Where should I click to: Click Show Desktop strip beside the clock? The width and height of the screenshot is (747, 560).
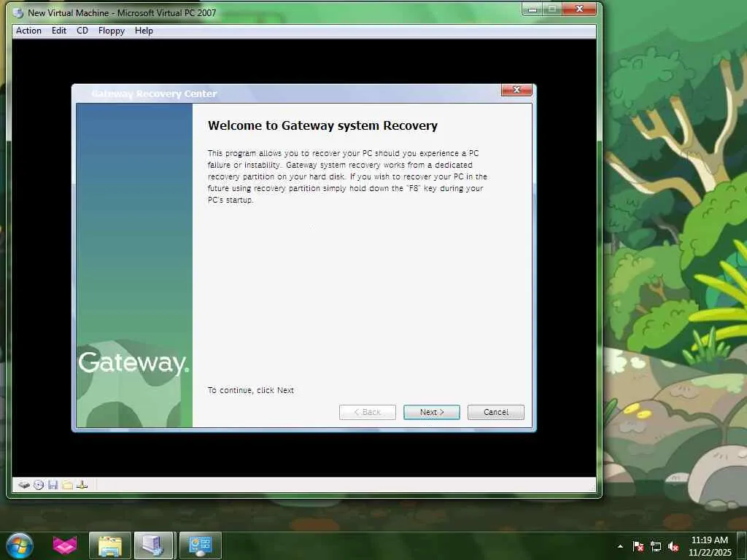[742, 545]
